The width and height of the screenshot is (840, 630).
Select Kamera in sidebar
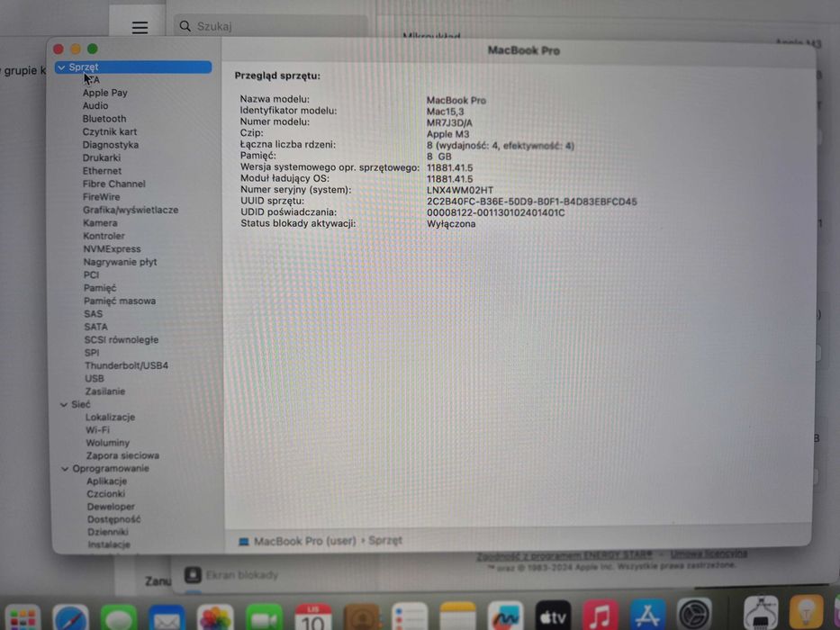pos(100,223)
